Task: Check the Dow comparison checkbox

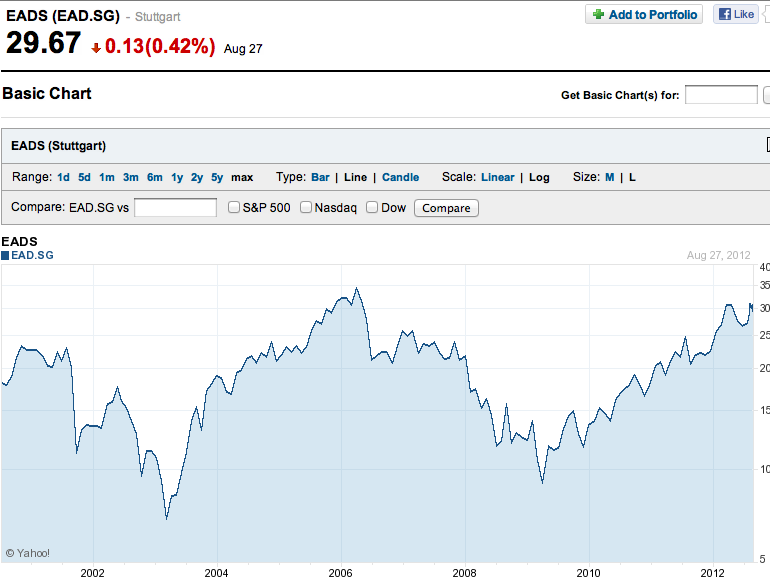Action: [x=372, y=207]
